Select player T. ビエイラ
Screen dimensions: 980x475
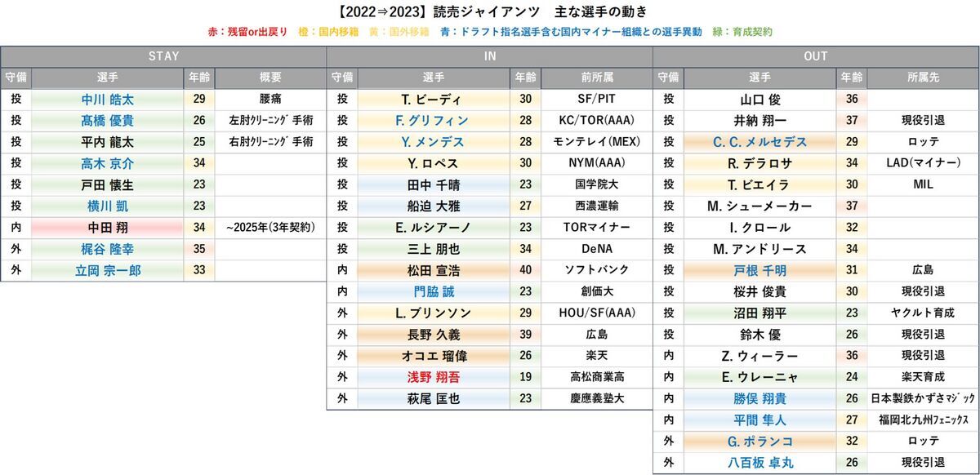759,184
